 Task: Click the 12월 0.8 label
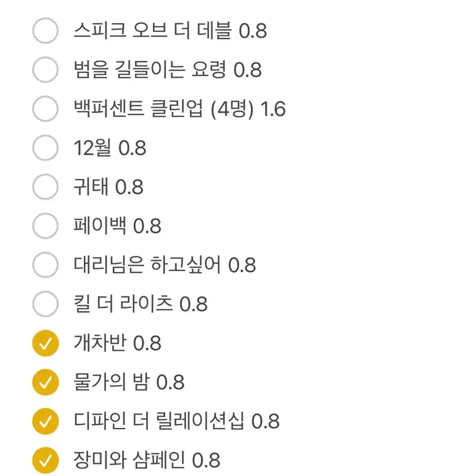110,148
